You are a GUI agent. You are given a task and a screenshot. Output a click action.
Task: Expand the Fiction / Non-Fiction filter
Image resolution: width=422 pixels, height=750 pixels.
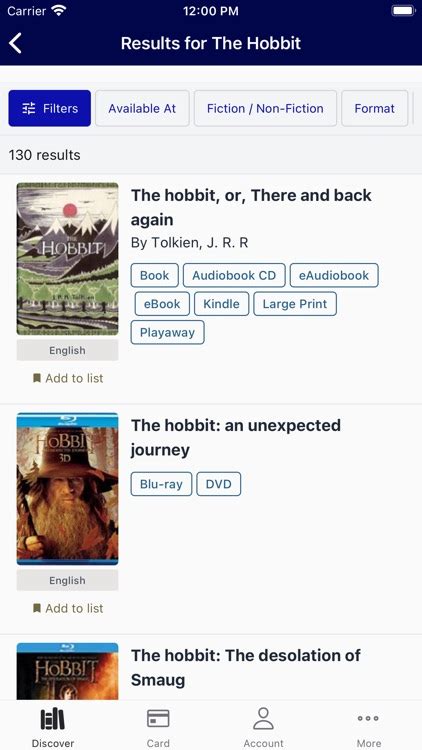266,109
